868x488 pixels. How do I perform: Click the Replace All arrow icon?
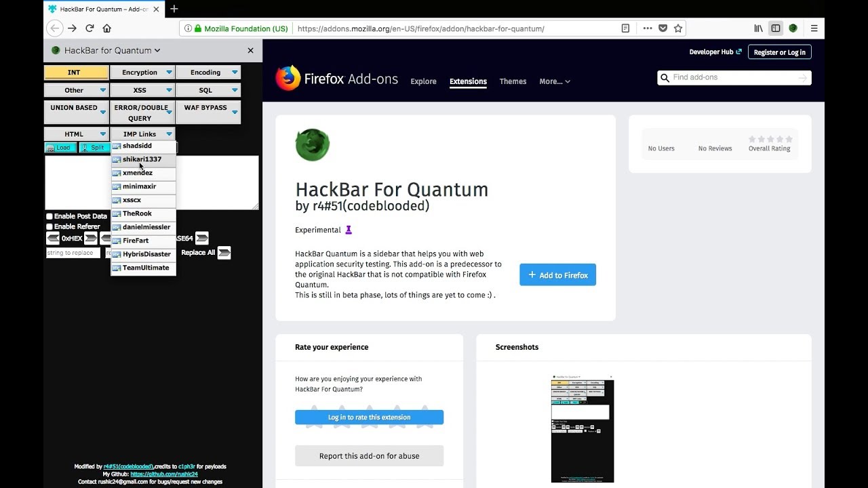(x=224, y=253)
